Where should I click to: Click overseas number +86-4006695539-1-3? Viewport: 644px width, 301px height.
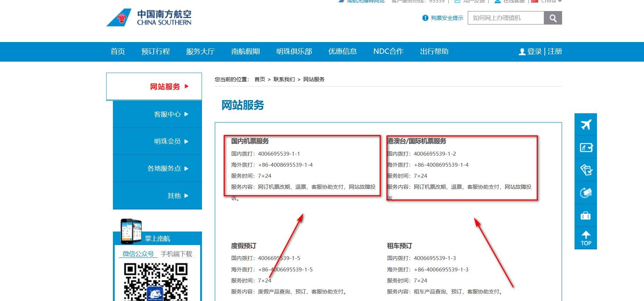point(441,270)
